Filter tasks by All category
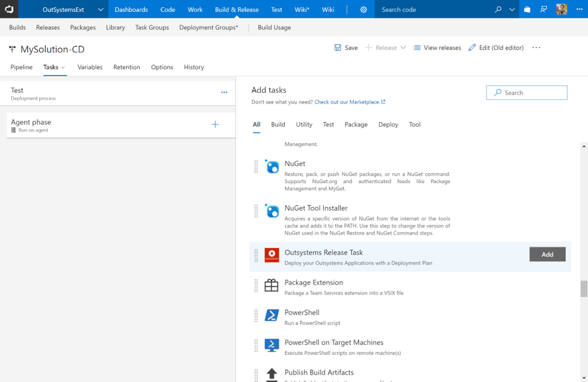 pos(256,125)
